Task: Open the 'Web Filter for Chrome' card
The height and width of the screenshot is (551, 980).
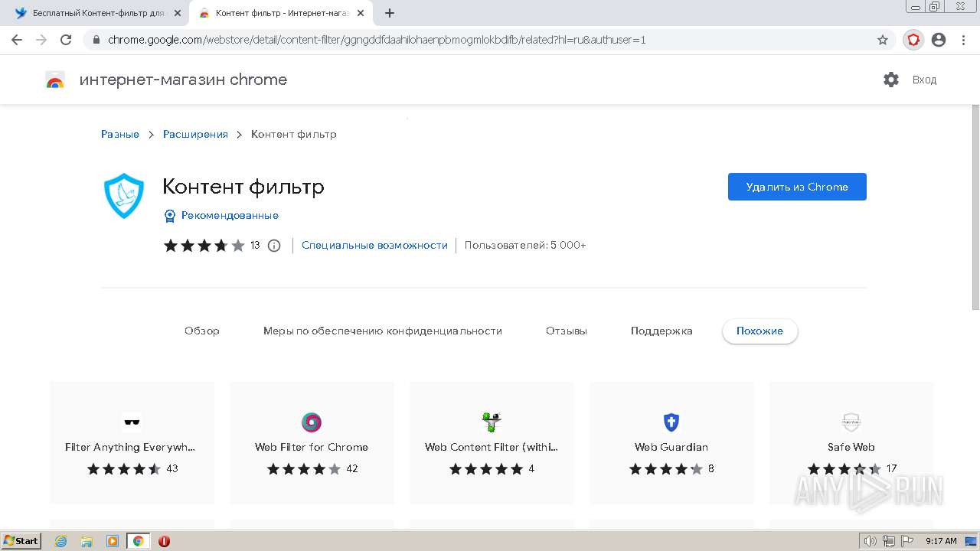Action: point(312,442)
